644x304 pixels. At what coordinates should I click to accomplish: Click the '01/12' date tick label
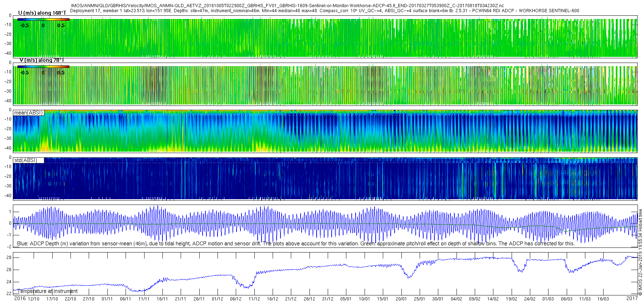pos(218,299)
